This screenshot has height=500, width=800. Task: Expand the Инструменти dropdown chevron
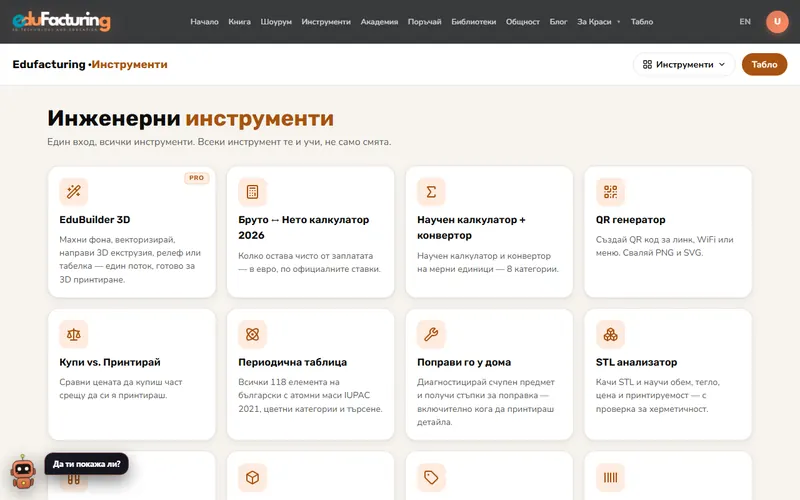click(722, 64)
